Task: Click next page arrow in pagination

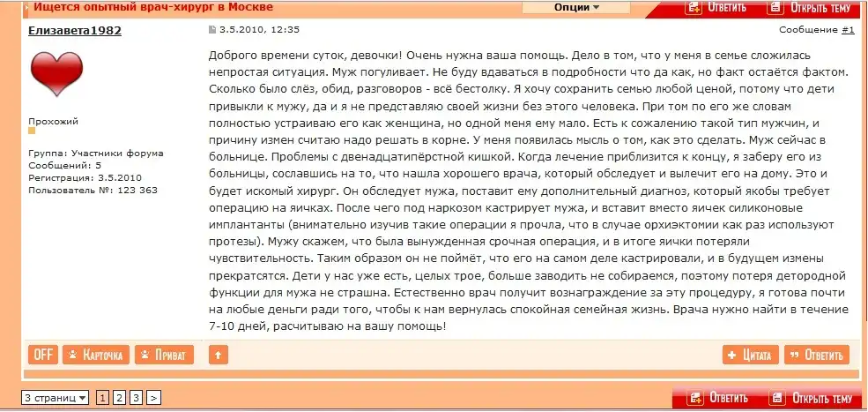Action: coord(154,398)
